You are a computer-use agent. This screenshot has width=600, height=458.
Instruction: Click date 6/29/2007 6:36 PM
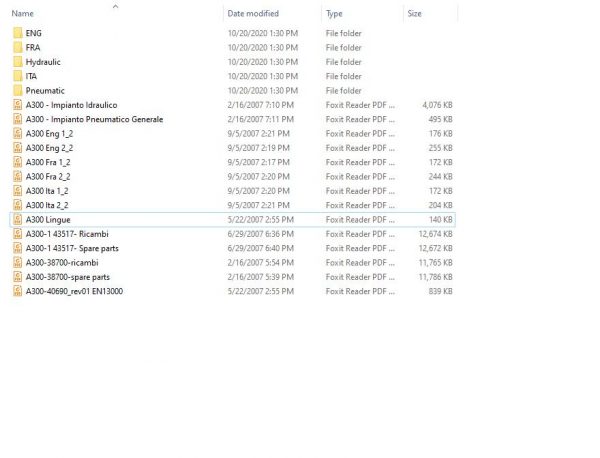[261, 234]
